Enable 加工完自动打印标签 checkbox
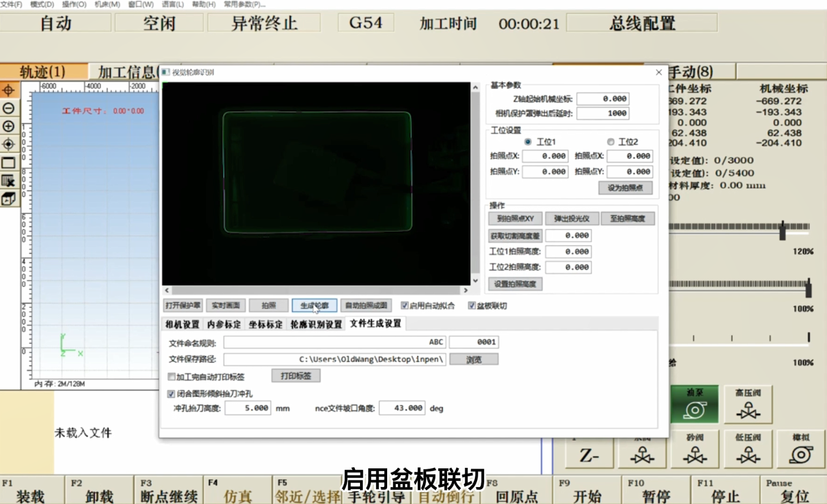The image size is (827, 504). point(172,377)
